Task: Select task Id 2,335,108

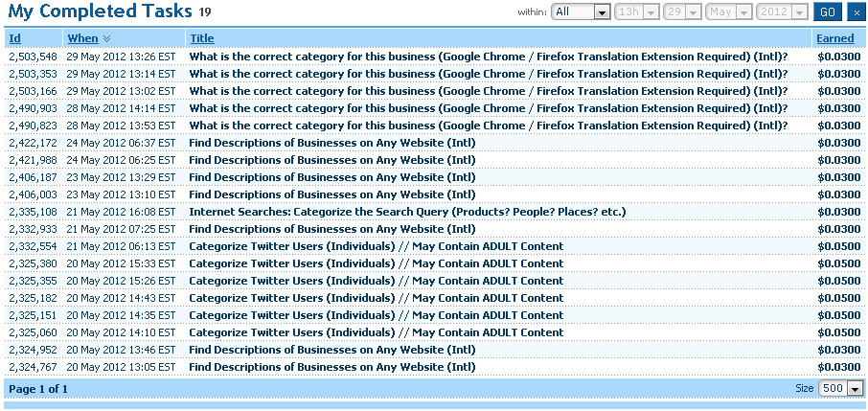Action: tap(33, 212)
